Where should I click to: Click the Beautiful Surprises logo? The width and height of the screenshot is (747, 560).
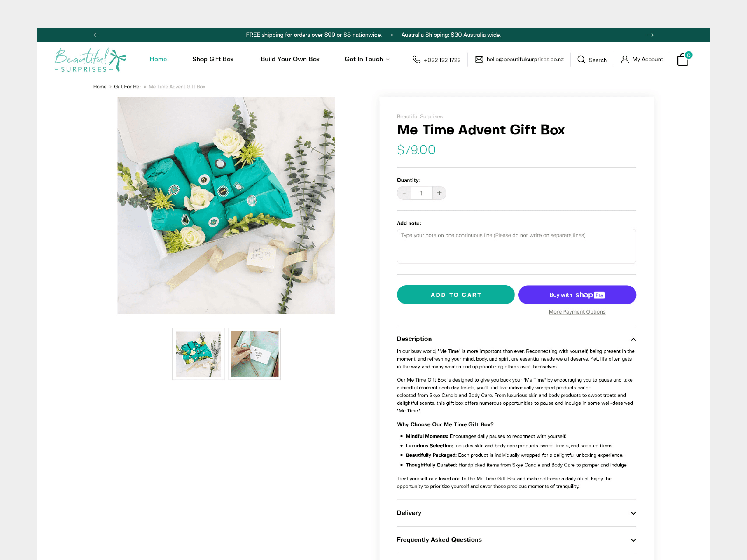pos(91,60)
